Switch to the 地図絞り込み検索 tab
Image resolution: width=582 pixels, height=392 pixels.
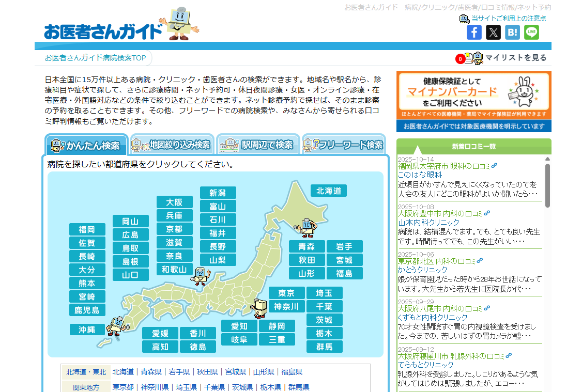point(172,145)
